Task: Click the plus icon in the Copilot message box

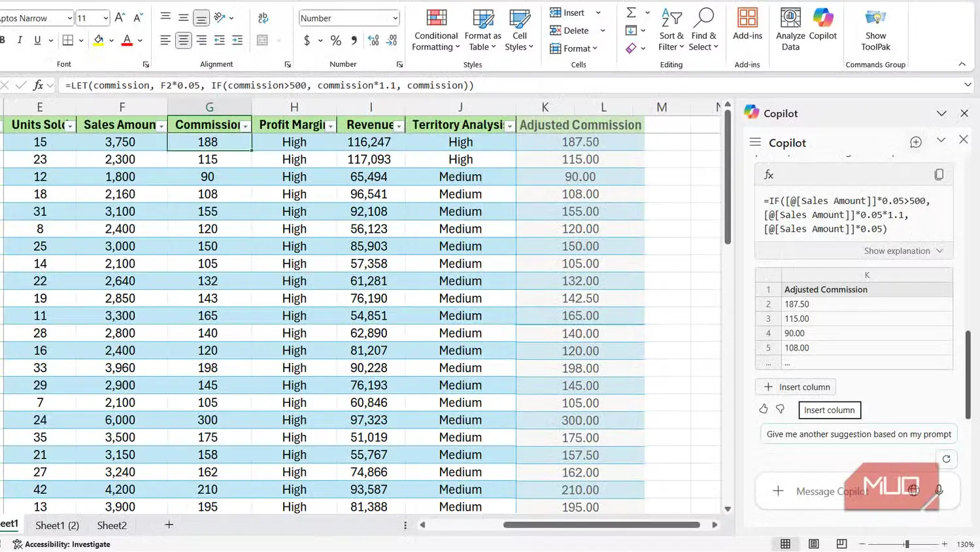Action: click(x=778, y=491)
